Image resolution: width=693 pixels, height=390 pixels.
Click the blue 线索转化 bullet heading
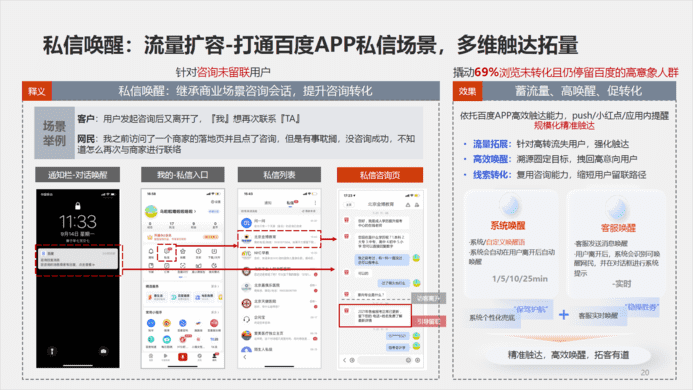coord(492,175)
